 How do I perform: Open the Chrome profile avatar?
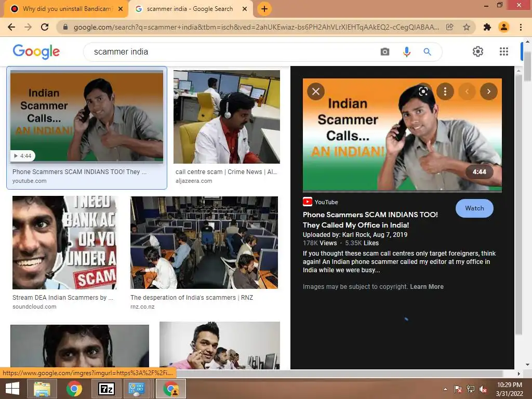pos(504,27)
